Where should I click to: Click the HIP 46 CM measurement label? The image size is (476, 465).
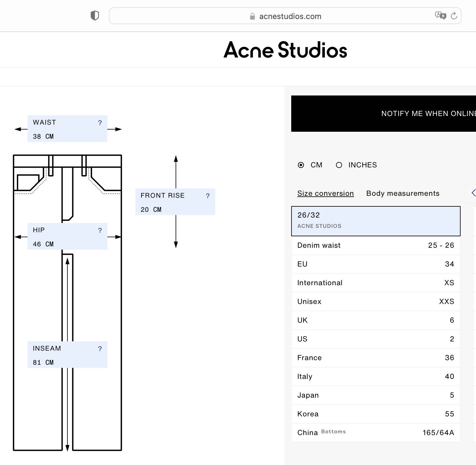[x=67, y=236]
